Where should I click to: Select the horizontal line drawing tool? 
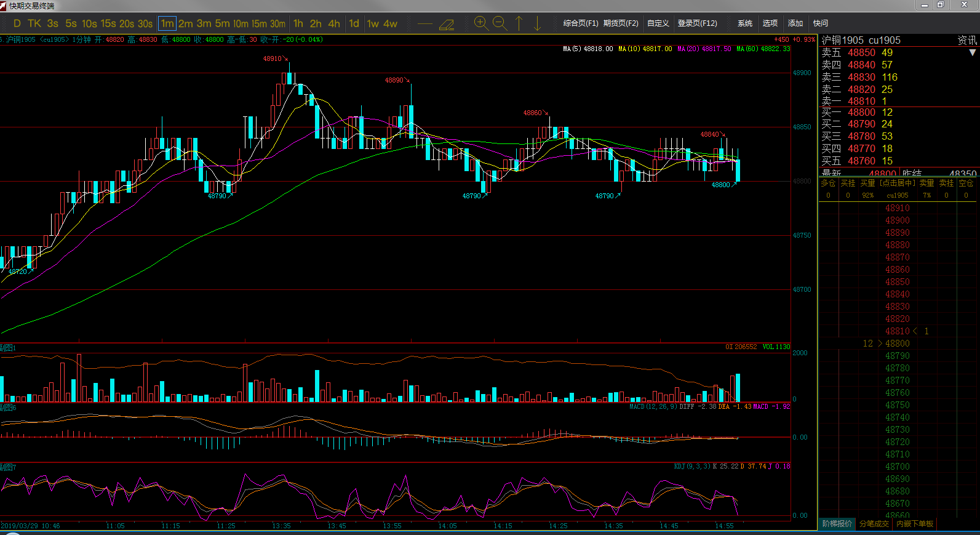425,24
